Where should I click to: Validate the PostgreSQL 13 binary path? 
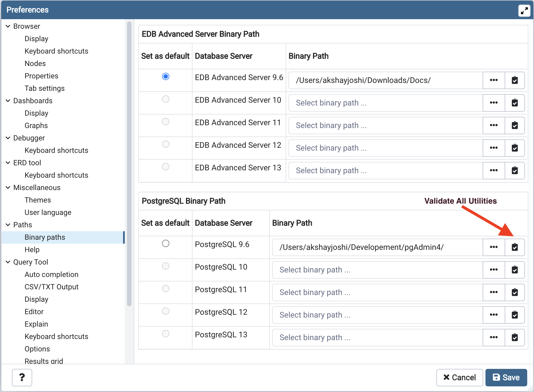pos(515,338)
